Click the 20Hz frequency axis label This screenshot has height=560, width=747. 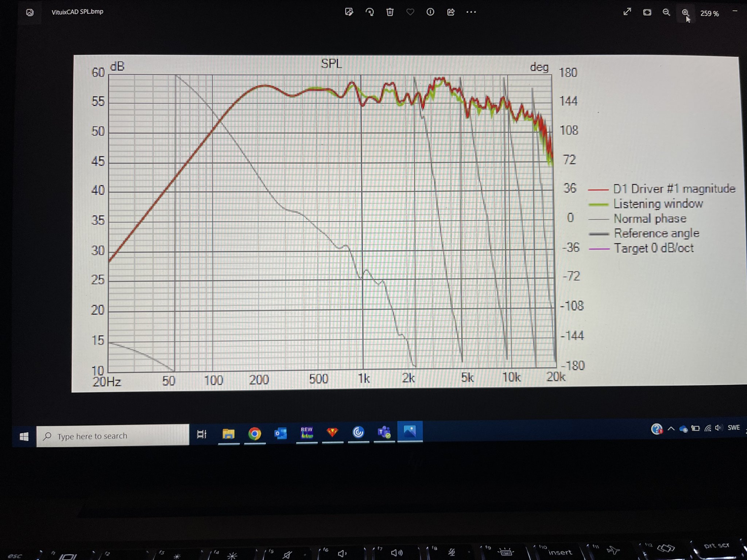coord(106,382)
